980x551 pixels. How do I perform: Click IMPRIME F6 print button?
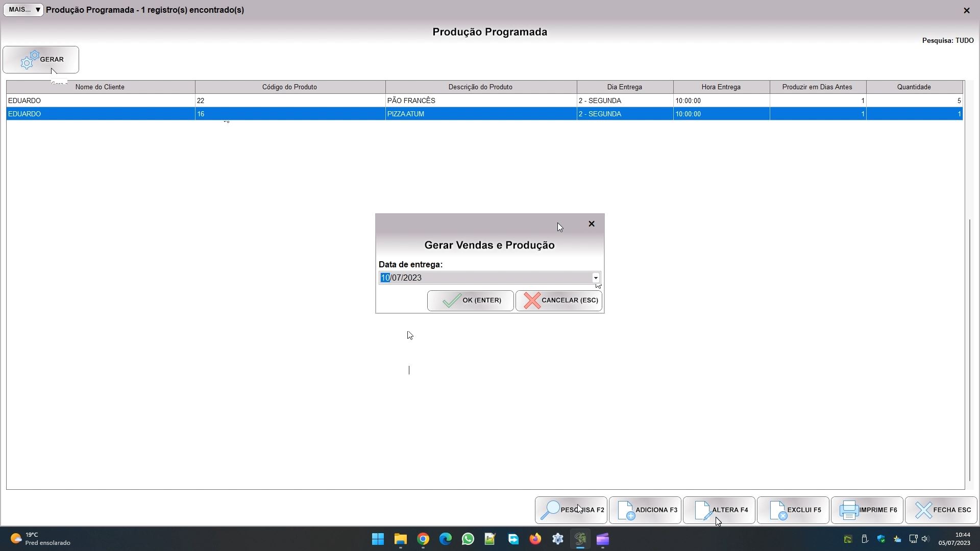tap(867, 510)
